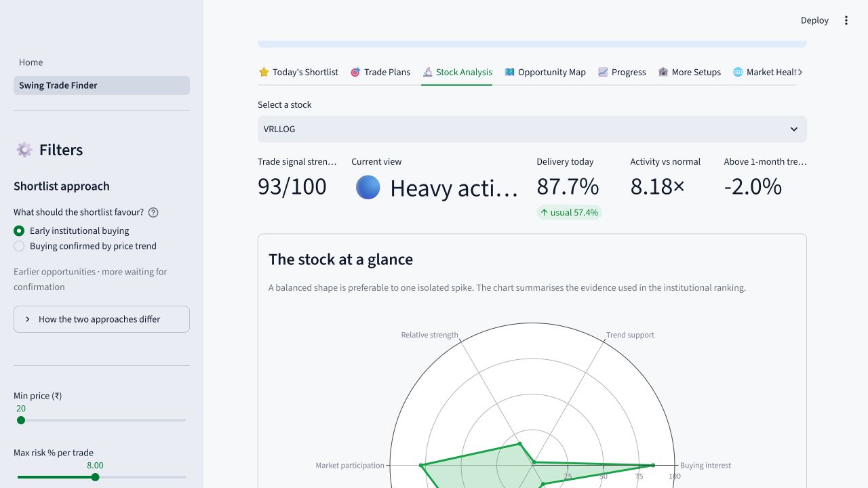
Task: Click 'The stock at a glance' heading
Action: pos(340,260)
